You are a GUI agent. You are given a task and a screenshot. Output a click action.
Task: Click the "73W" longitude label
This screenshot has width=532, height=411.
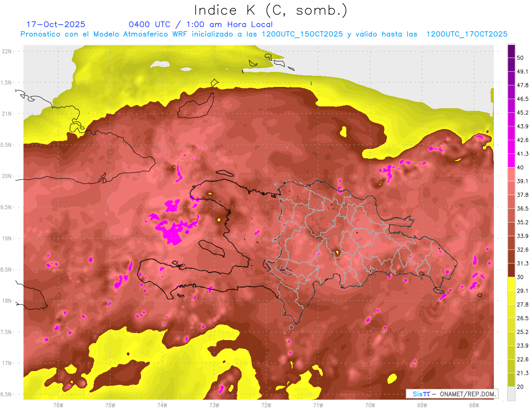[214, 405]
